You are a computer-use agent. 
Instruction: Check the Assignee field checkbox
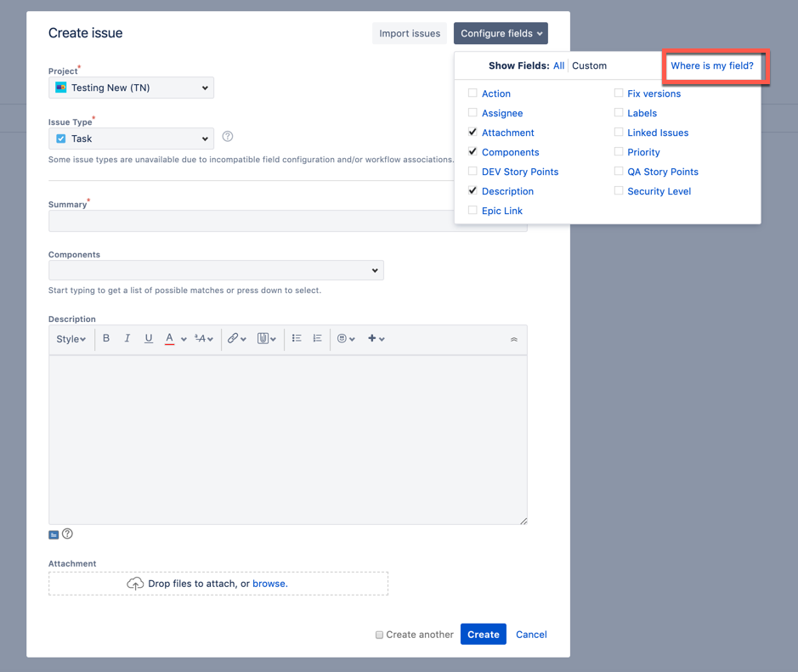coord(473,112)
